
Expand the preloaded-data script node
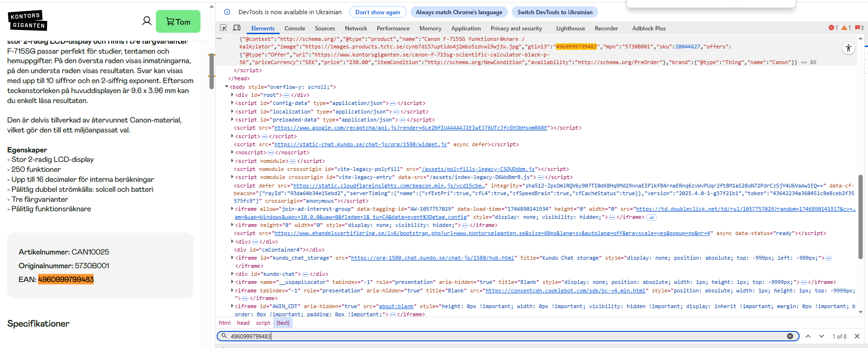point(232,120)
